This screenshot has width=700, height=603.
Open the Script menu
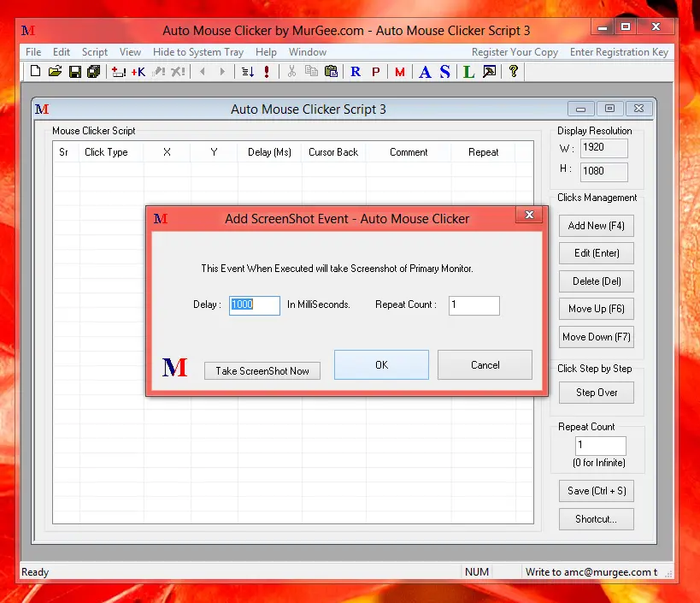[95, 52]
